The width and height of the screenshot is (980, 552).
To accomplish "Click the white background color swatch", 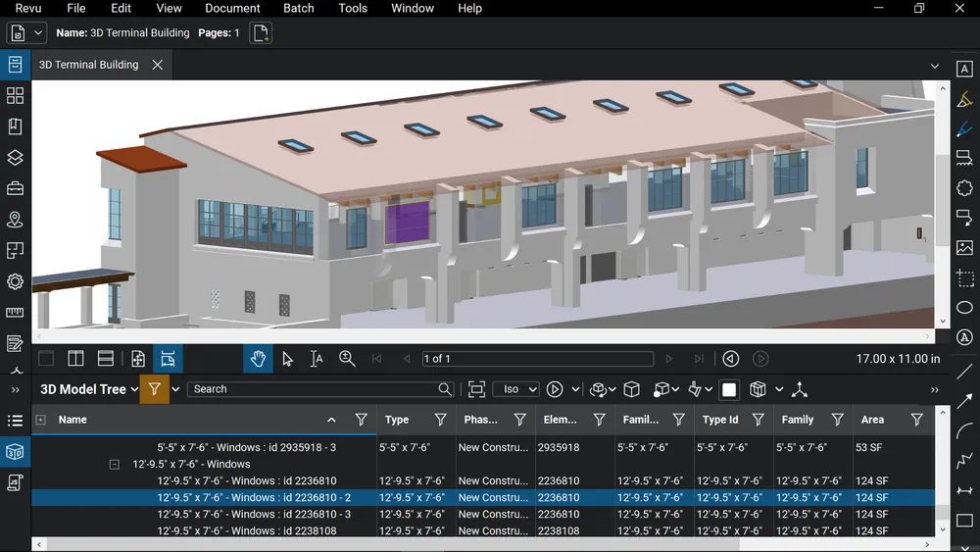I will 729,389.
